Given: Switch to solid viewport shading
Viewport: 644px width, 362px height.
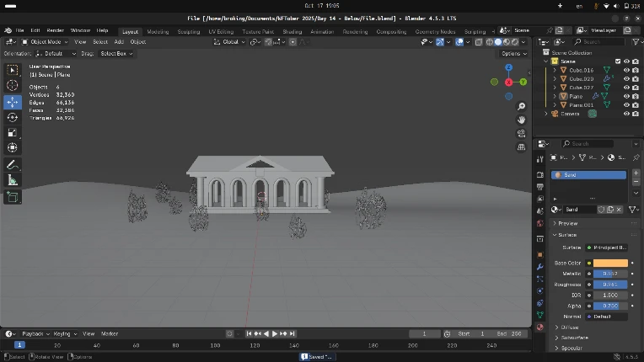Looking at the screenshot, I should coord(498,42).
